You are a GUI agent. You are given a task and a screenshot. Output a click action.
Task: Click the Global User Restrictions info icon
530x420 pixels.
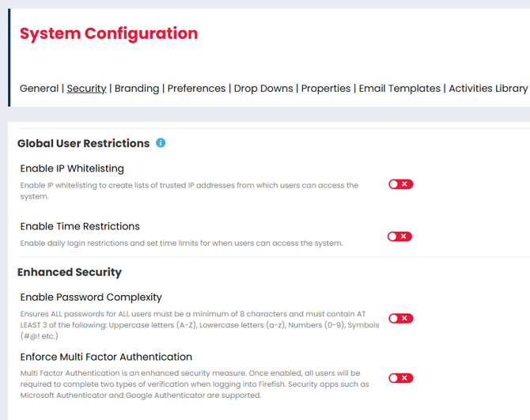point(161,143)
